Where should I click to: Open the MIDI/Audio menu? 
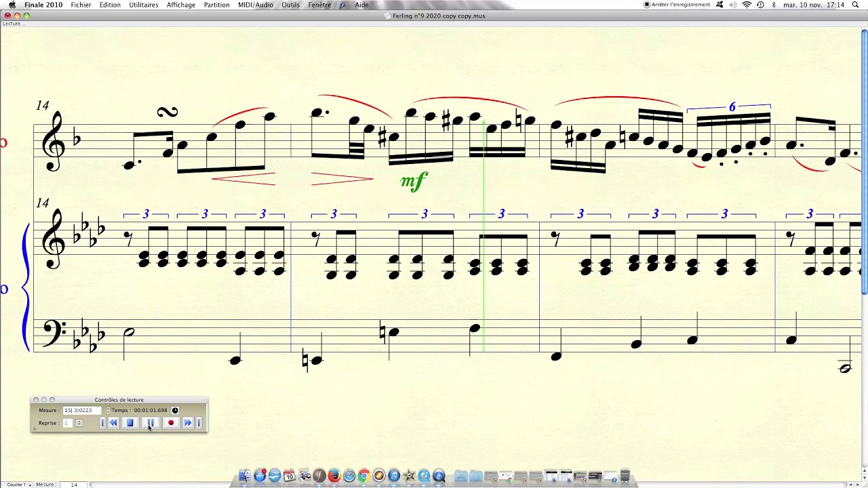click(256, 5)
